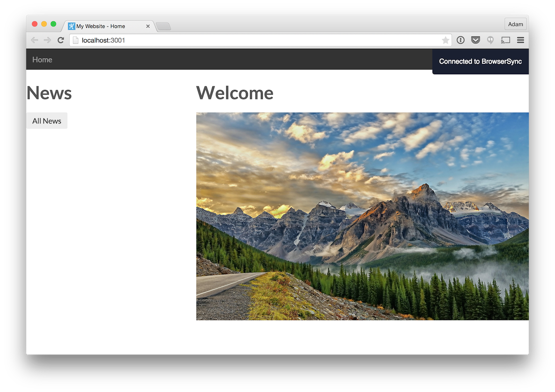Image resolution: width=555 pixels, height=392 pixels.
Task: Click the browser back arrow
Action: pyautogui.click(x=34, y=40)
